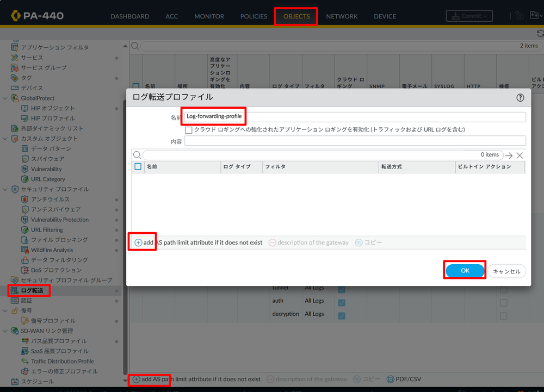Click the OK button

pyautogui.click(x=465, y=271)
